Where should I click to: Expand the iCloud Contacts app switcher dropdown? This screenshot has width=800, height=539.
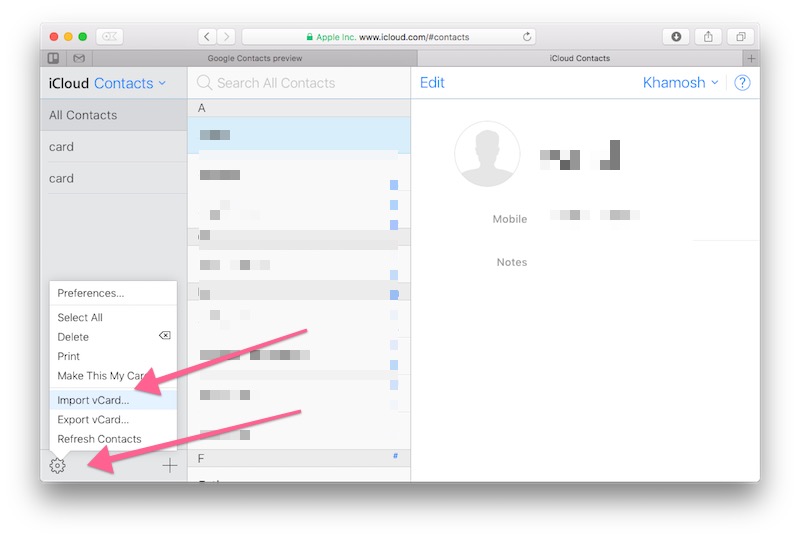[x=130, y=83]
